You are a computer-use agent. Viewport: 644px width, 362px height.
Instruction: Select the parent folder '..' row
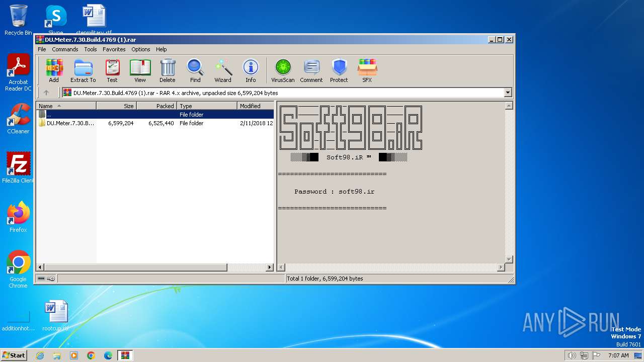155,115
